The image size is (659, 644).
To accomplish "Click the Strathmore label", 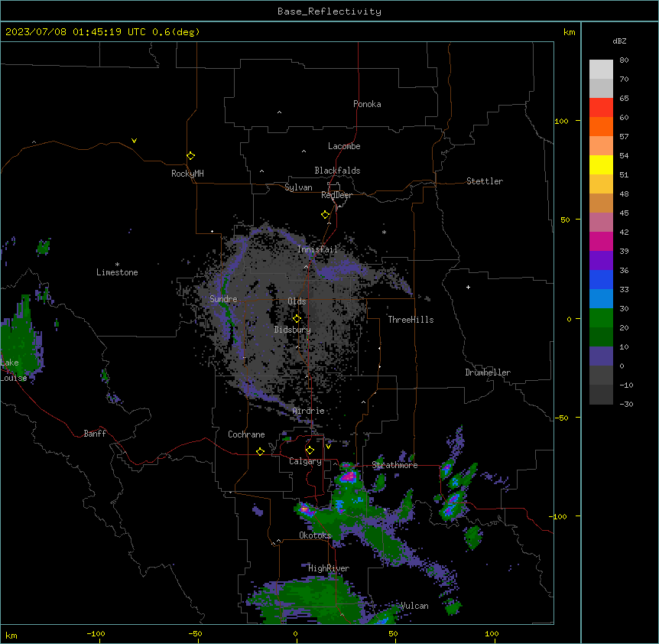I will (394, 465).
